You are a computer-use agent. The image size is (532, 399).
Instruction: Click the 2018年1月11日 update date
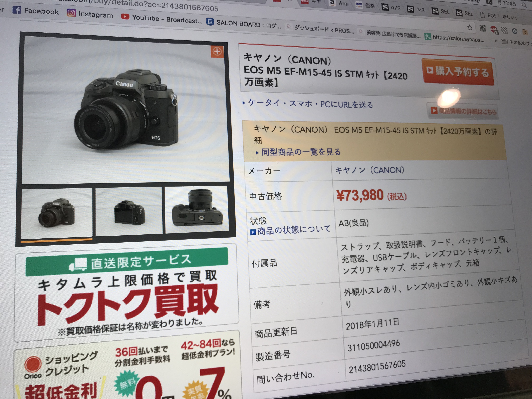tap(372, 324)
